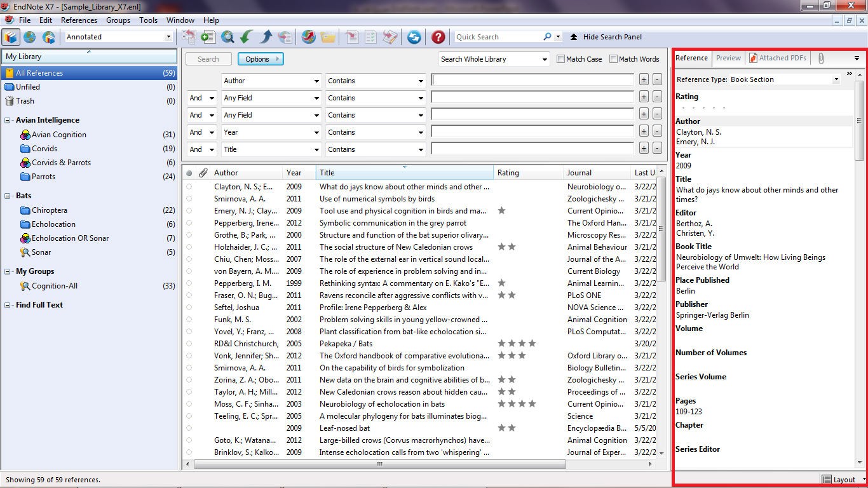Click the Open File folder icon

[x=327, y=37]
